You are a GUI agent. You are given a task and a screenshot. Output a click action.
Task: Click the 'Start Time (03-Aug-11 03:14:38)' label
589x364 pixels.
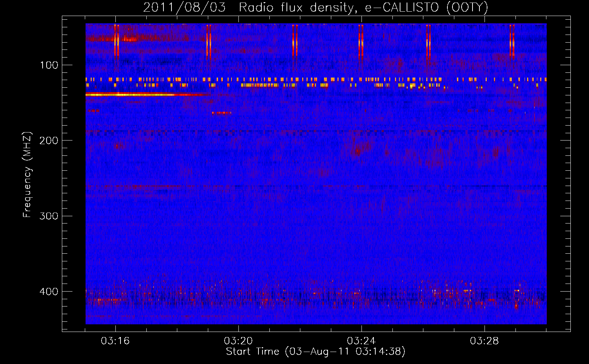(316, 352)
